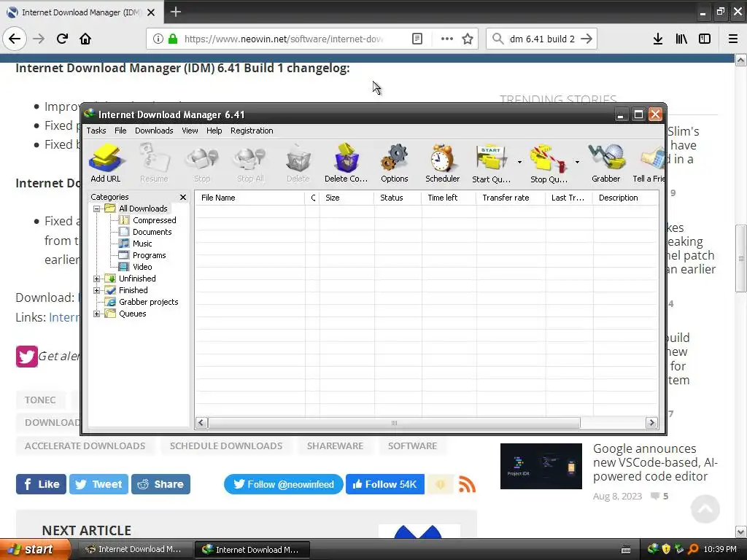Select Music category
Screen dimensions: 747x560
pyautogui.click(x=142, y=244)
